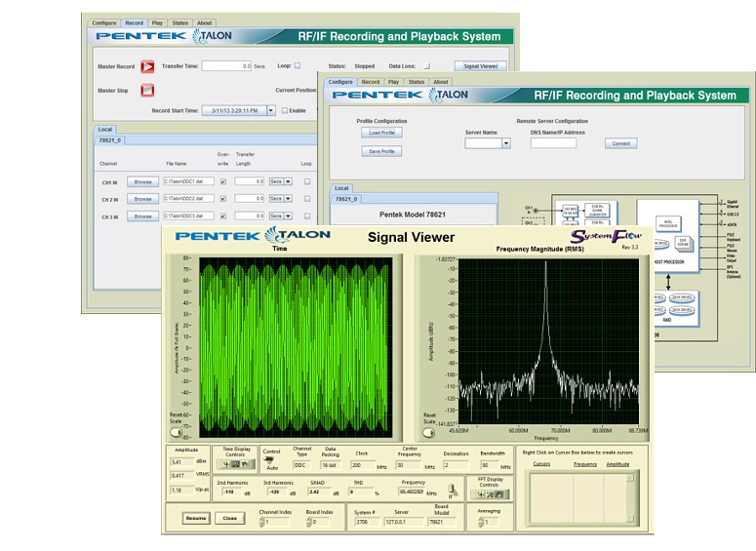This screenshot has height=551, width=756.
Task: Uncheck Overwrite for CH 2 IN
Action: [x=222, y=199]
